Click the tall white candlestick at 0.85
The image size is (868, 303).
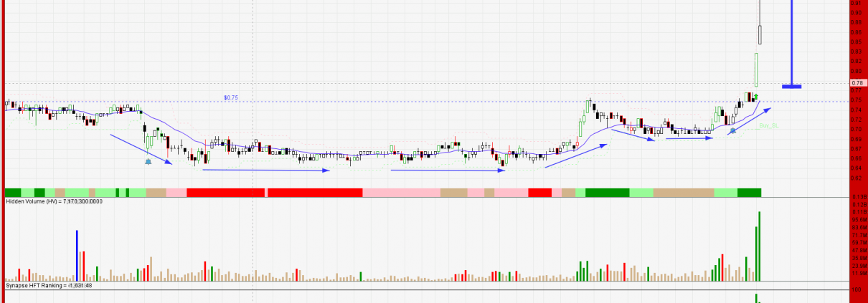(760, 34)
